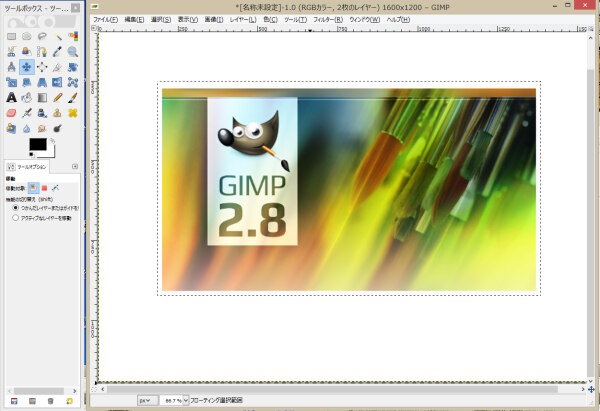
Task: Select the Clone stamp tool
Action: (57, 113)
